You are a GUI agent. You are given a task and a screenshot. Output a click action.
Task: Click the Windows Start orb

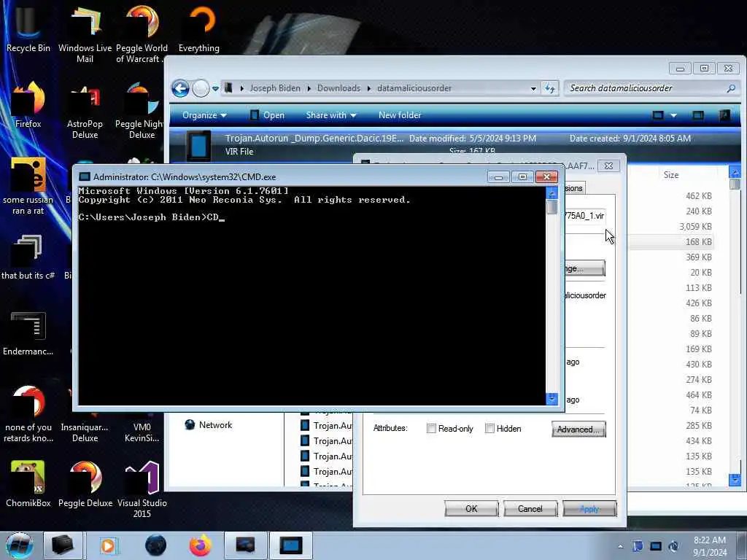(19, 545)
